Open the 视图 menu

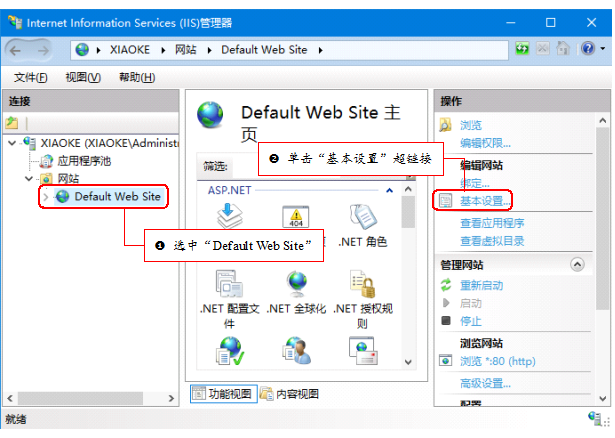click(82, 77)
